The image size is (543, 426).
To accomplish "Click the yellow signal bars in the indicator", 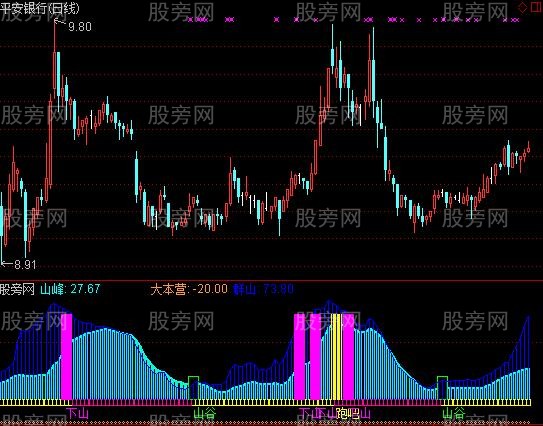I will coord(336,357).
